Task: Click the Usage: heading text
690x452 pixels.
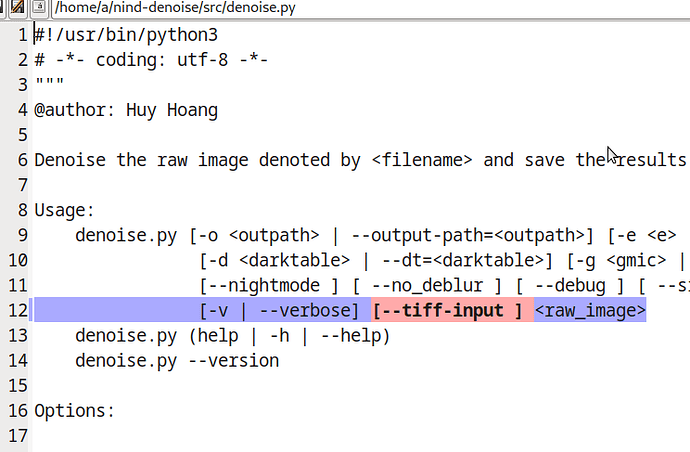Action: click(x=63, y=210)
